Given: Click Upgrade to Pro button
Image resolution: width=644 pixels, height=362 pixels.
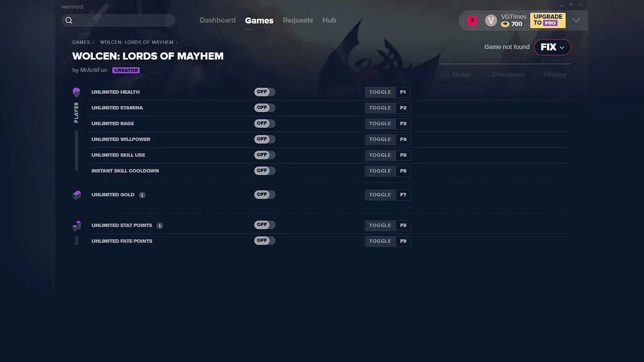Looking at the screenshot, I should (x=547, y=20).
